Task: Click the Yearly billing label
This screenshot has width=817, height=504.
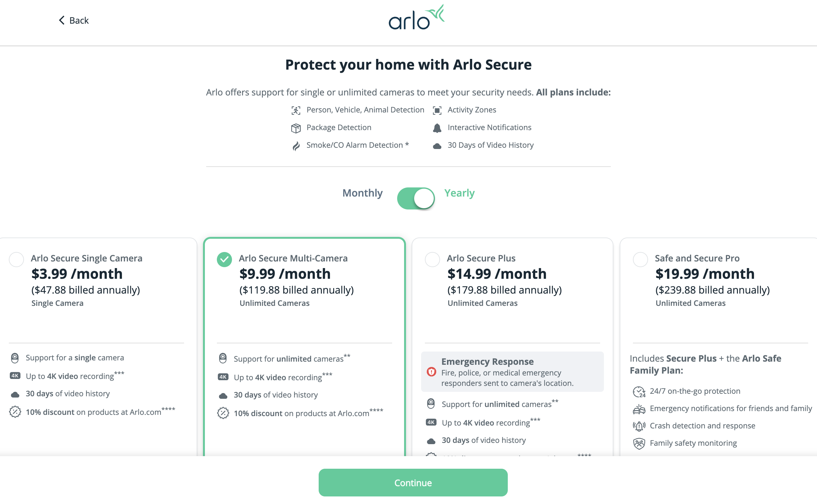Action: (x=459, y=193)
